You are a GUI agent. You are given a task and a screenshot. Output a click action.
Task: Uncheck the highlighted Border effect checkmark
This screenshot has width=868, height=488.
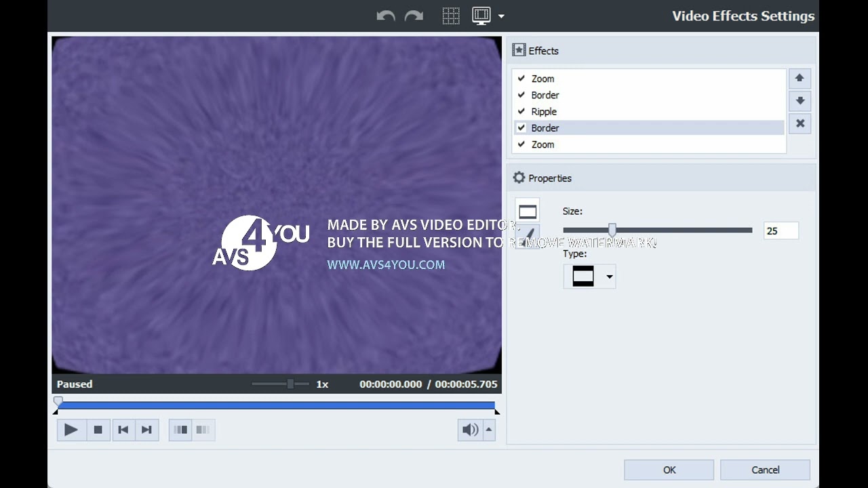point(521,127)
